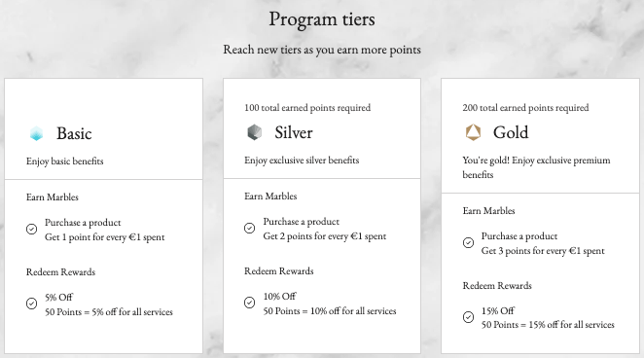Screen dimensions: 644x358
Task: Click the checkmark icon next to 10% Off
Action: tap(250, 303)
